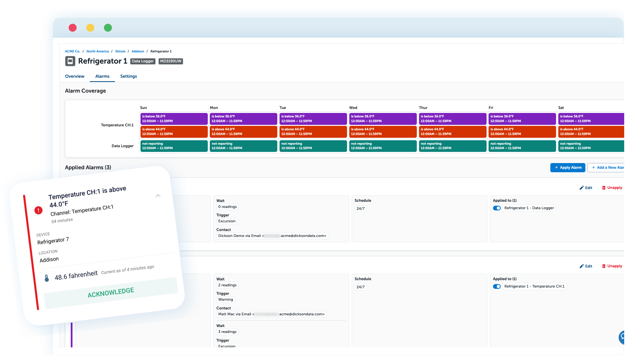Viewport: 643px width, 364px height.
Task: Open the Settings tab
Action: click(x=128, y=76)
